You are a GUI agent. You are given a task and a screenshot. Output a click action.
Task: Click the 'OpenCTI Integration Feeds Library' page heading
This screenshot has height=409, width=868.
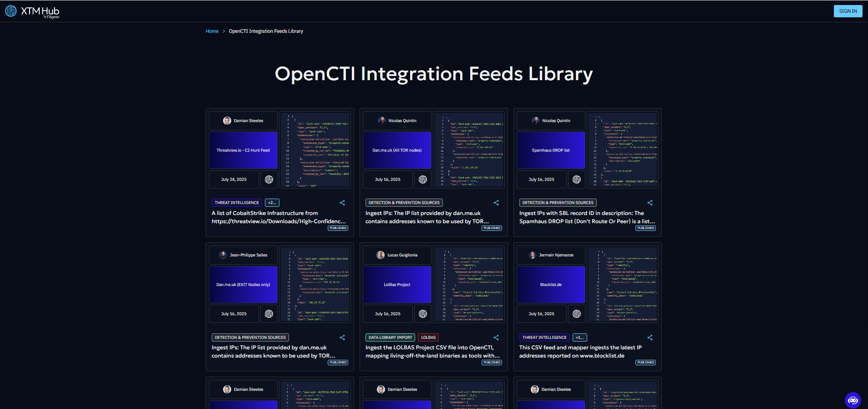click(x=434, y=74)
